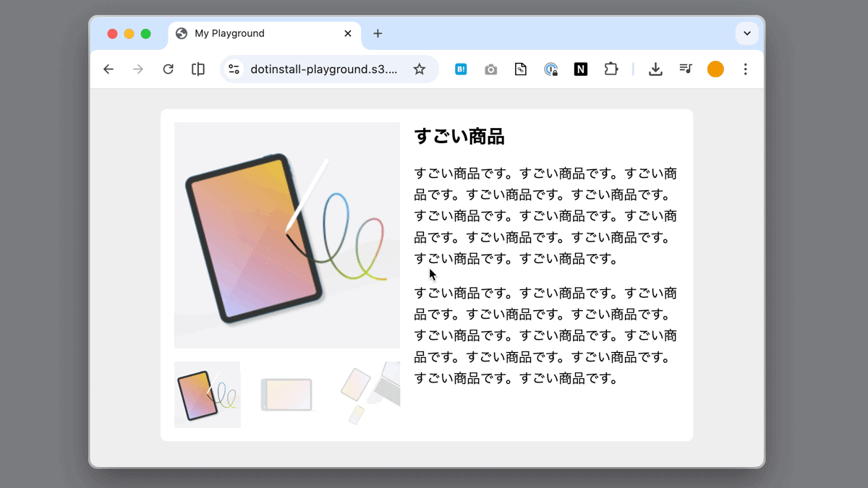Viewport: 868px width, 488px height.
Task: Open the Notion Web Clipper extension
Action: (x=581, y=69)
